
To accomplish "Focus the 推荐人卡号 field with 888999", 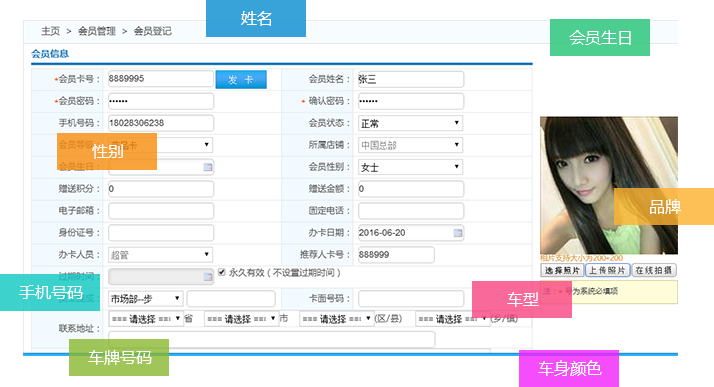I will pyautogui.click(x=396, y=255).
